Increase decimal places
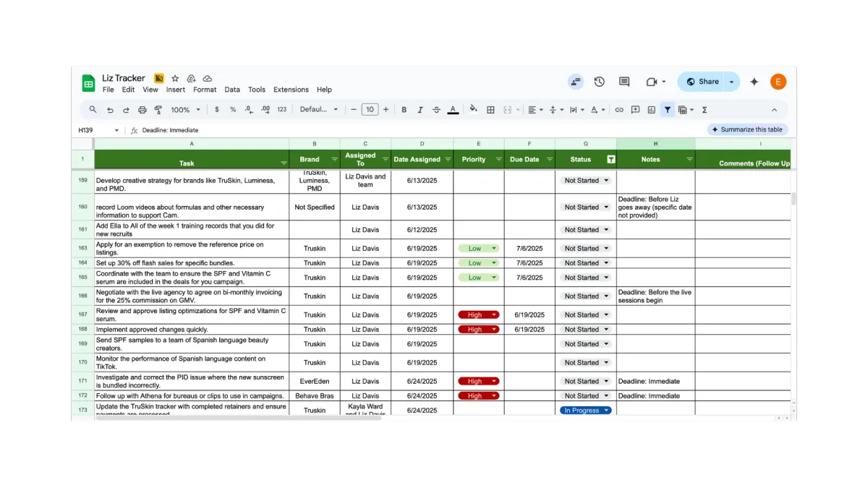868x488 pixels. coord(265,110)
